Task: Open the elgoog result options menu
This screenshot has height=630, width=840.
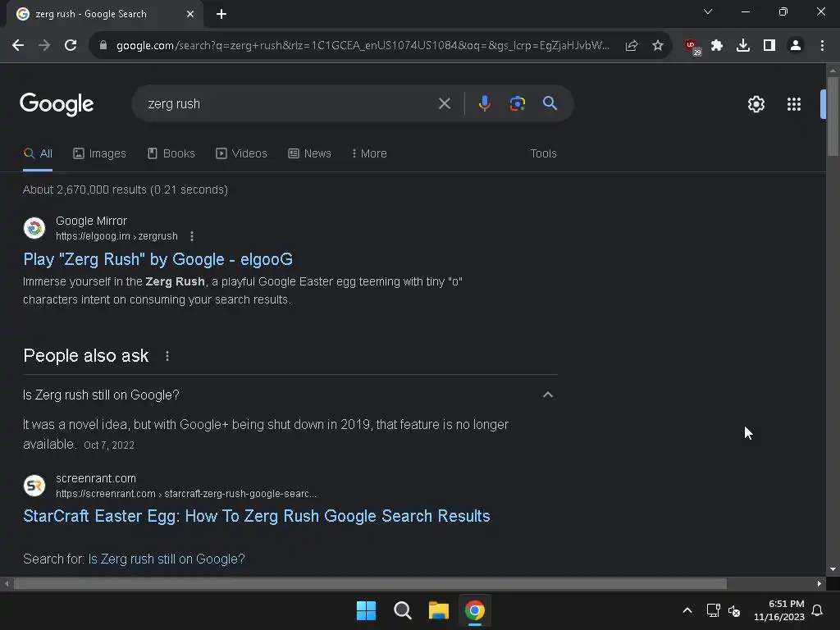Action: point(192,236)
